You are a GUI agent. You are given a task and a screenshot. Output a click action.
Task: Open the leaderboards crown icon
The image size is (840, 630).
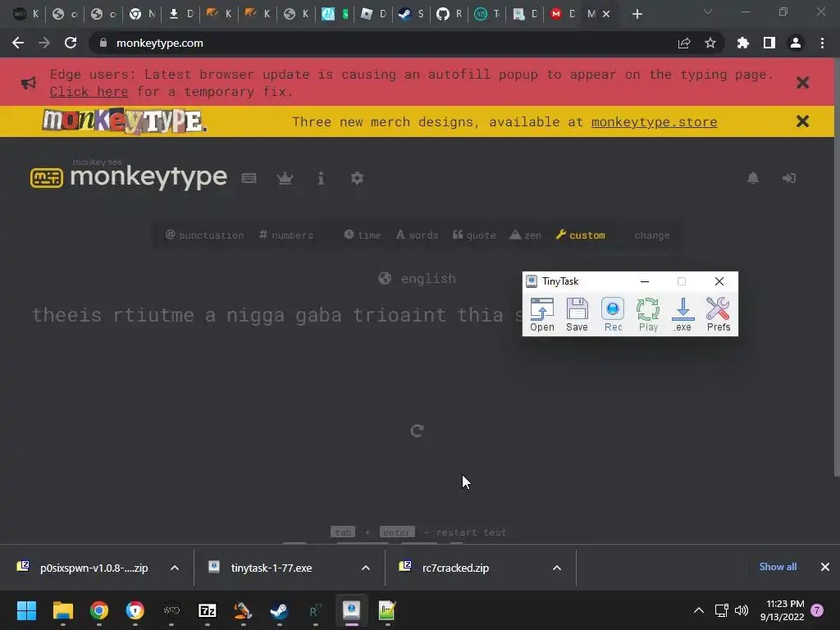tap(285, 178)
